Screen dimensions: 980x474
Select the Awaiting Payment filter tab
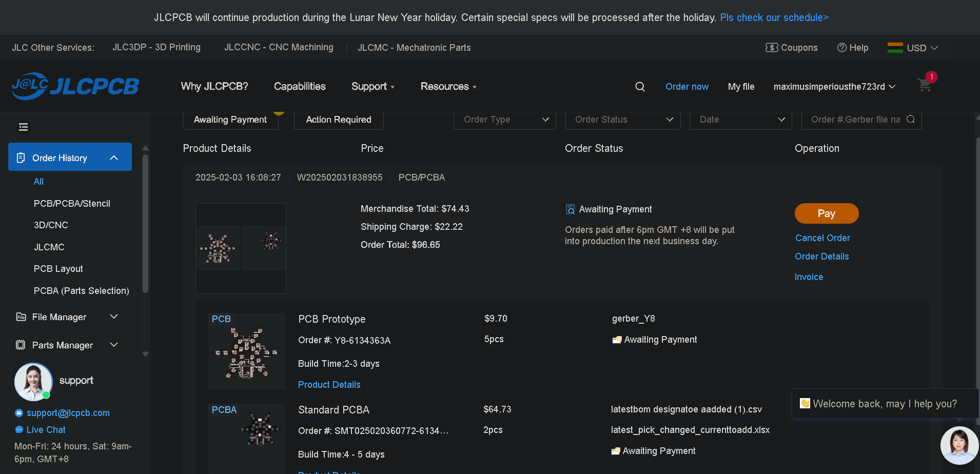(x=230, y=120)
